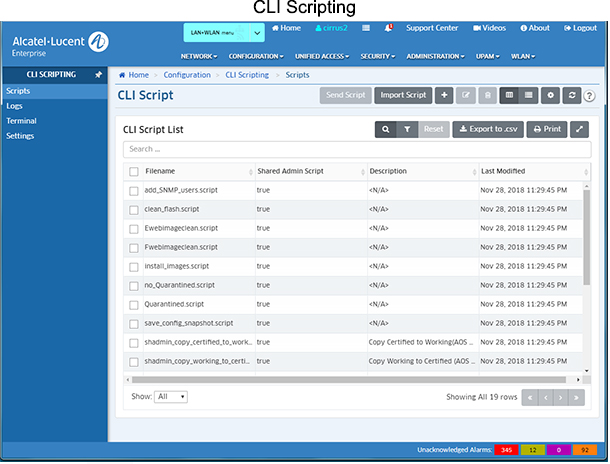Check the box for add_SNMP_users.script
610x464 pixels.
point(134,190)
